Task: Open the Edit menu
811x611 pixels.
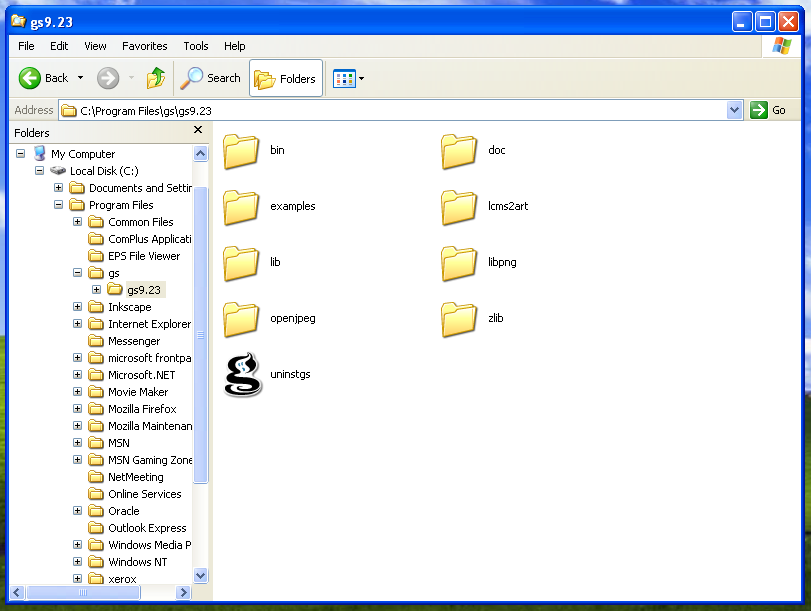Action: pyautogui.click(x=59, y=46)
